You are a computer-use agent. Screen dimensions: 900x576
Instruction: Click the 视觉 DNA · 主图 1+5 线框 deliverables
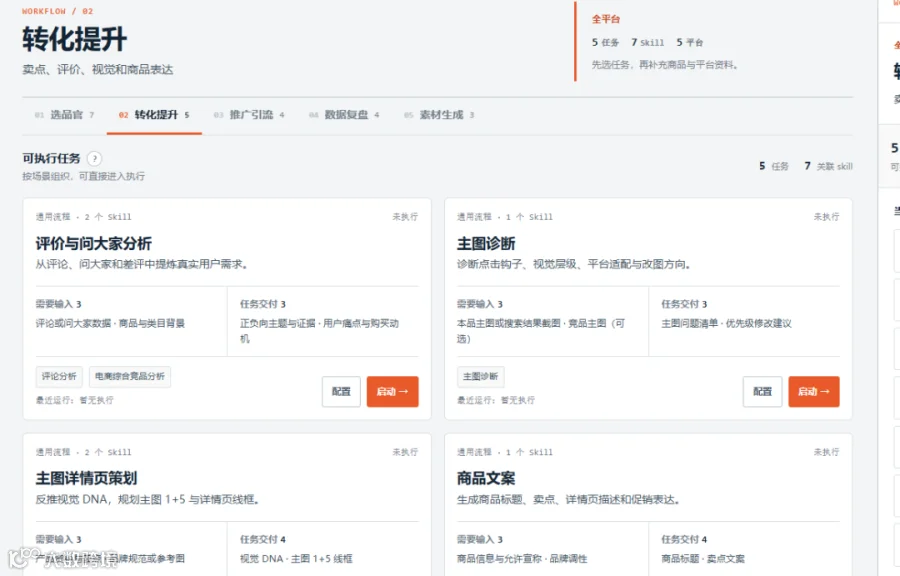[x=296, y=559]
